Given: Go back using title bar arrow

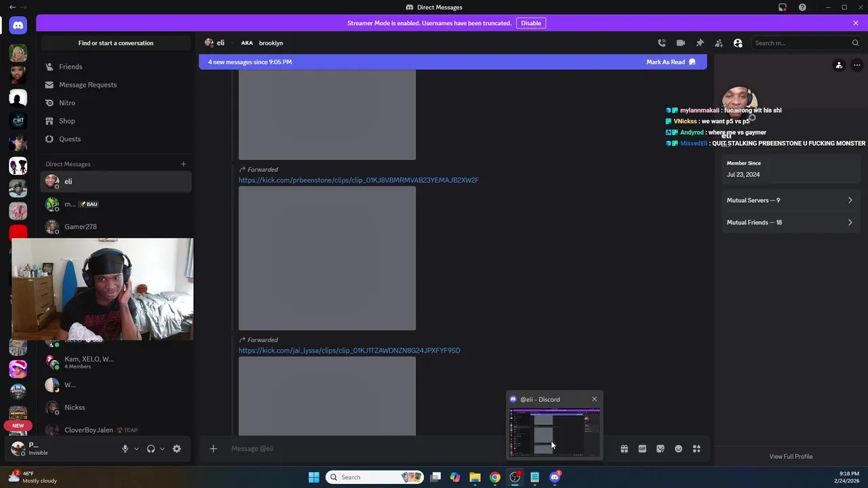Looking at the screenshot, I should pyautogui.click(x=12, y=7).
